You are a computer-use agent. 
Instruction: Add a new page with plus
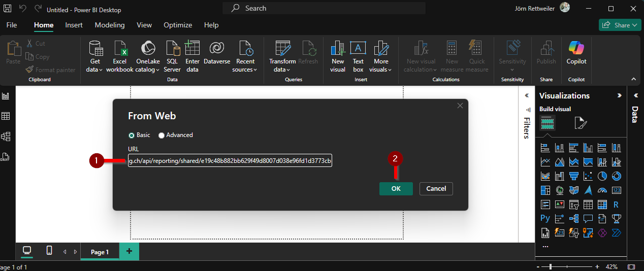[129, 251]
